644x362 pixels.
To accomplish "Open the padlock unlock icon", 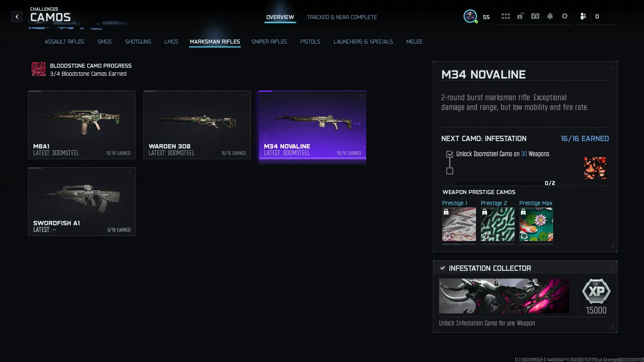I will coord(520,16).
